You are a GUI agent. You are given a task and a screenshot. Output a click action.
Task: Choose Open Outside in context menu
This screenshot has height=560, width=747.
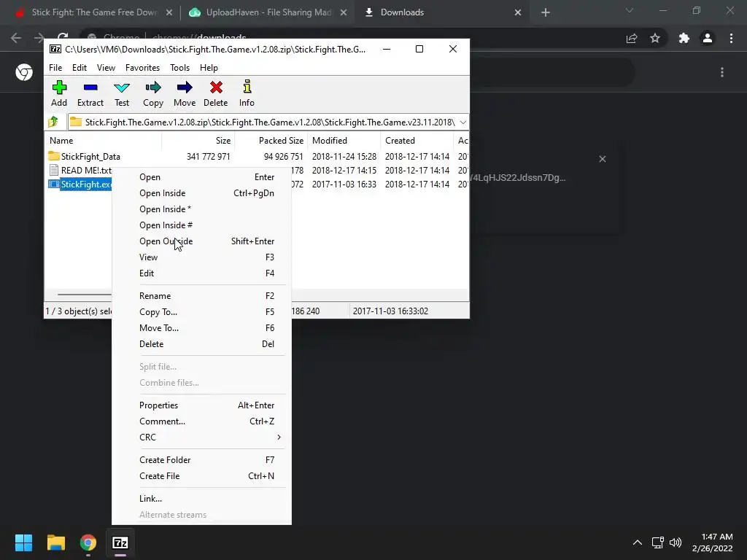[201, 241]
